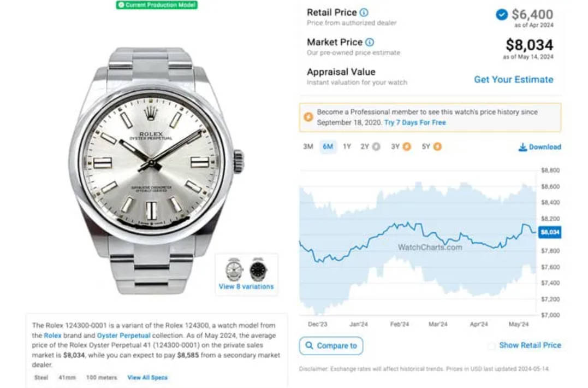Open Get Your Estimate link
The image size is (588, 388).
[513, 80]
